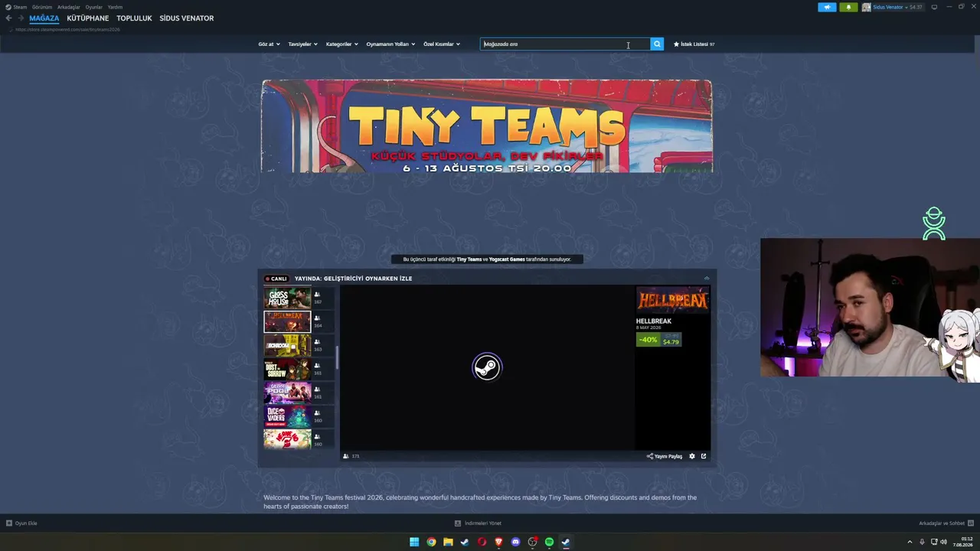Click Oyun Ekle at bottom left

coord(21,523)
